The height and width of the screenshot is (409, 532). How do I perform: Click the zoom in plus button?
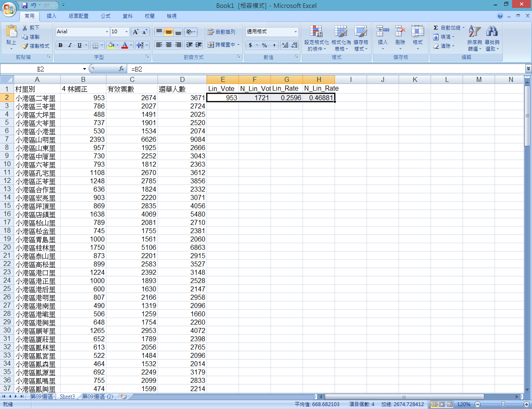point(526,404)
